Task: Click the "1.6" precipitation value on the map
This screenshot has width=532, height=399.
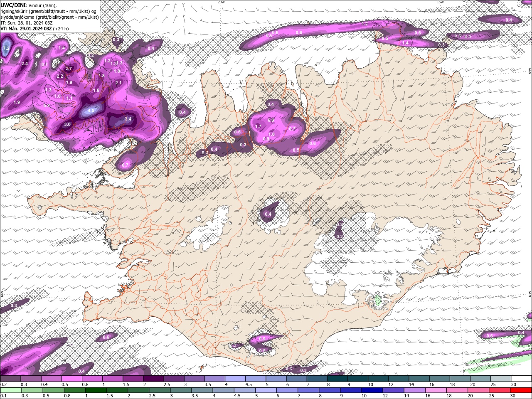Action: (96, 90)
